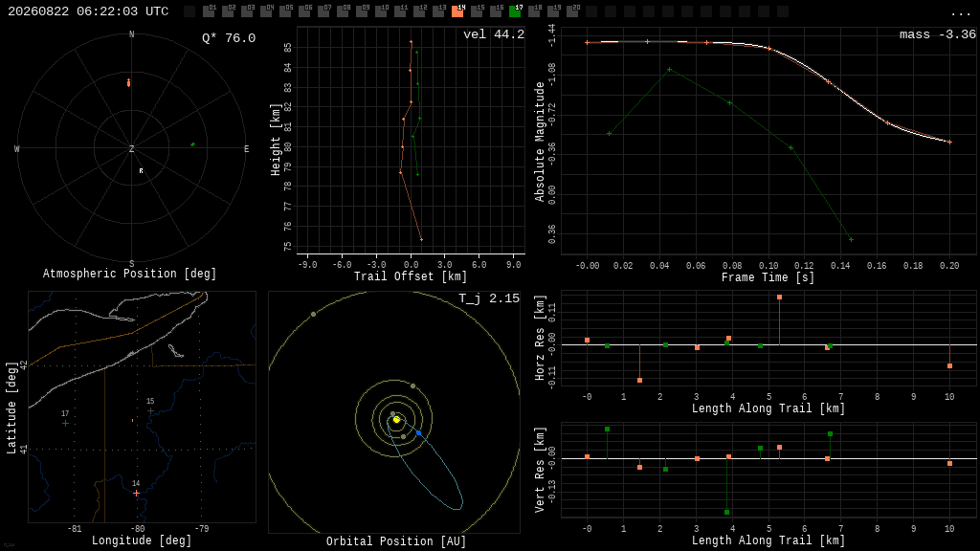Image resolution: width=980 pixels, height=551 pixels.
Task: Click the green magnitude curve peak point
Action: [669, 69]
